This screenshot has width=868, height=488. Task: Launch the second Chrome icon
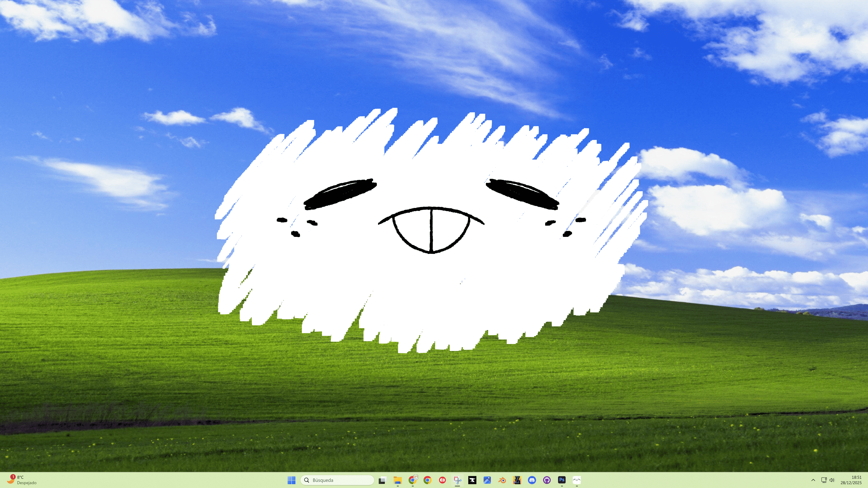[x=427, y=480]
